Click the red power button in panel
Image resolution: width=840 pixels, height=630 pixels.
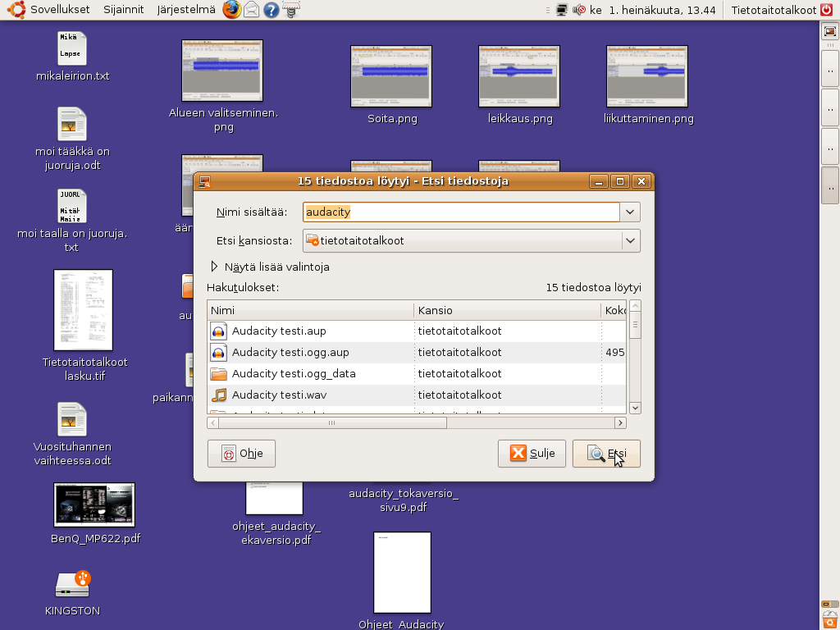coord(827,10)
